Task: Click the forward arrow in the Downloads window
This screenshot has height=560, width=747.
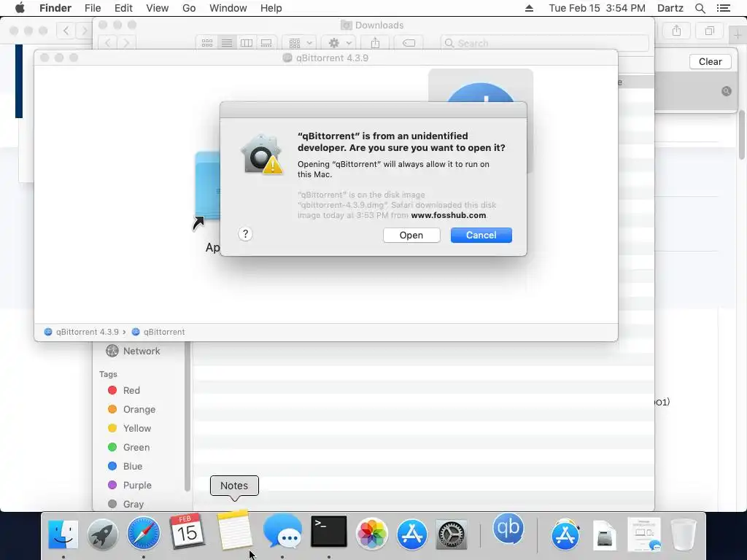Action: pos(126,43)
